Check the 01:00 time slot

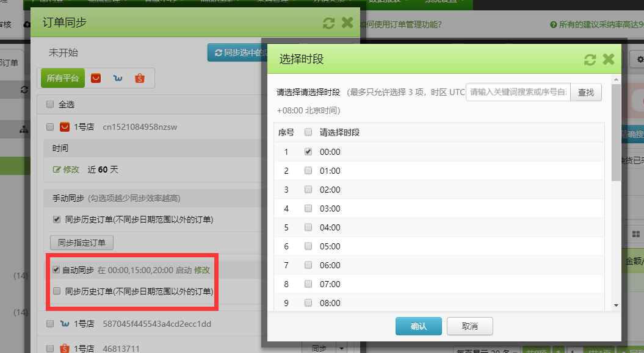coord(308,171)
